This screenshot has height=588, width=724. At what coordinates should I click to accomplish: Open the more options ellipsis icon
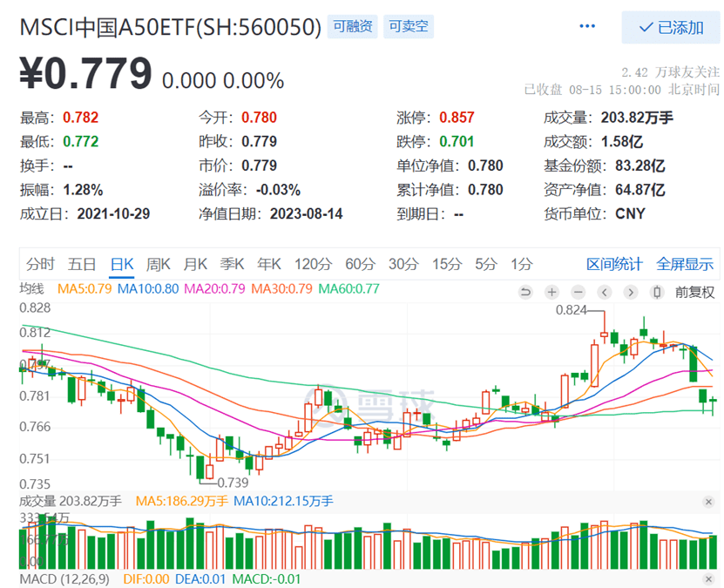[x=586, y=25]
